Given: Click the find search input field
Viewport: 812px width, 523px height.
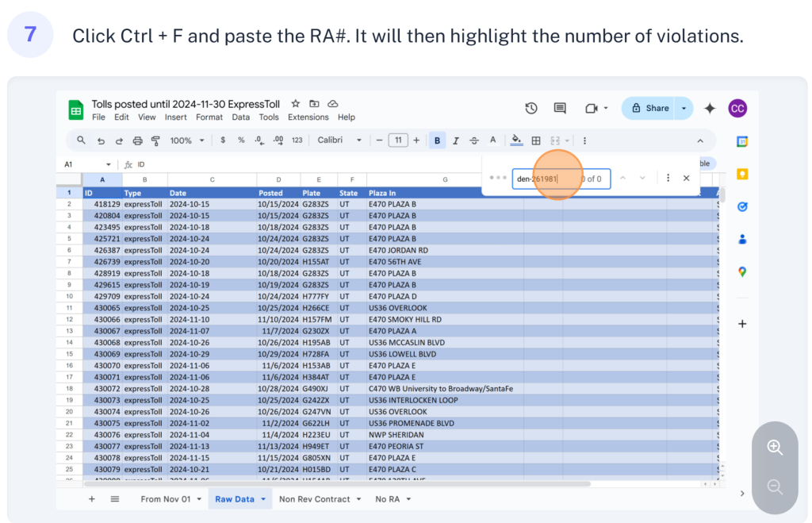Looking at the screenshot, I should (x=546, y=179).
